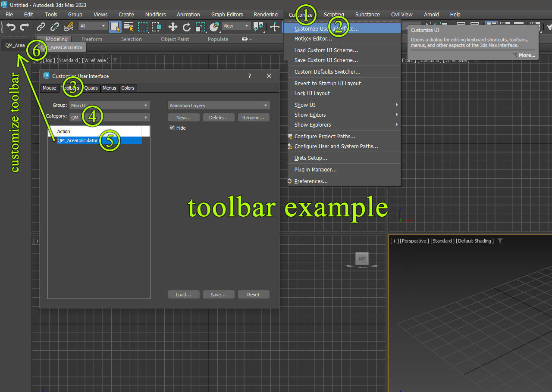Click the ViewCube LEFT face
The image size is (552, 392).
(362, 258)
